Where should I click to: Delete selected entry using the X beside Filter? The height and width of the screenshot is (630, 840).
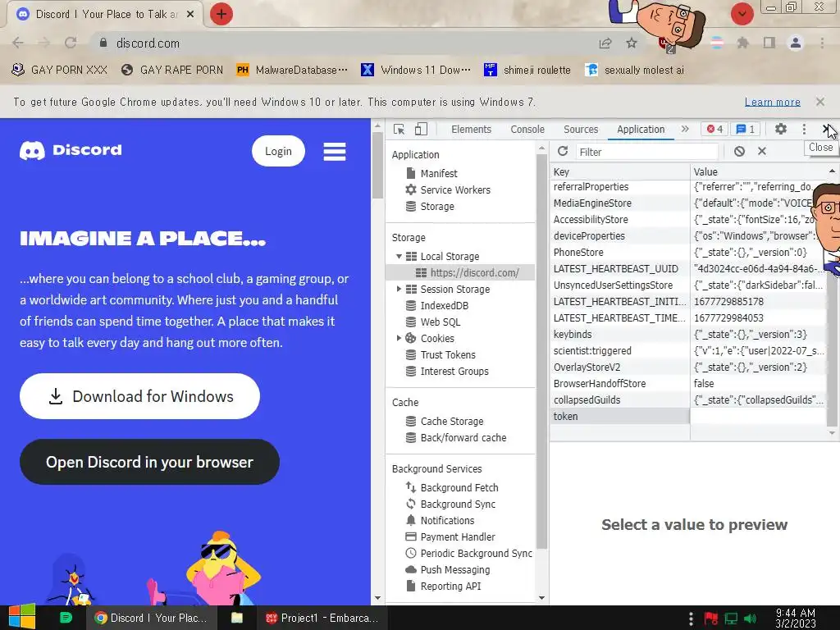pyautogui.click(x=762, y=152)
